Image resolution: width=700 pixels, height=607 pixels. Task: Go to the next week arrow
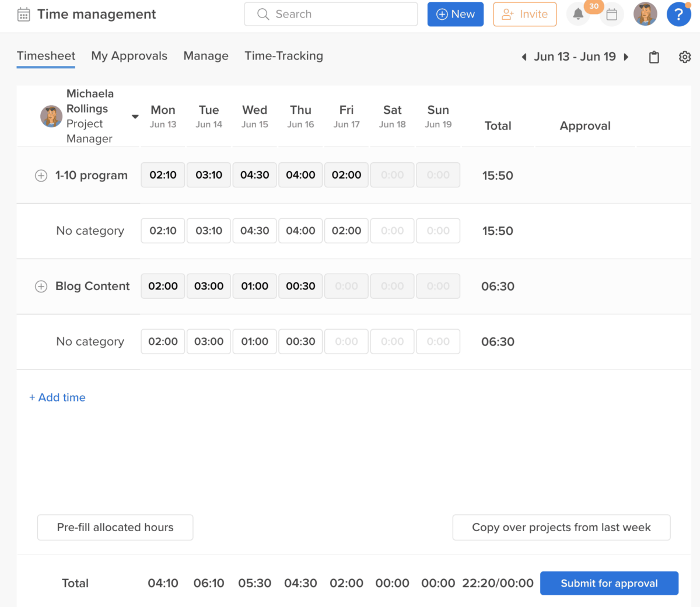click(626, 57)
